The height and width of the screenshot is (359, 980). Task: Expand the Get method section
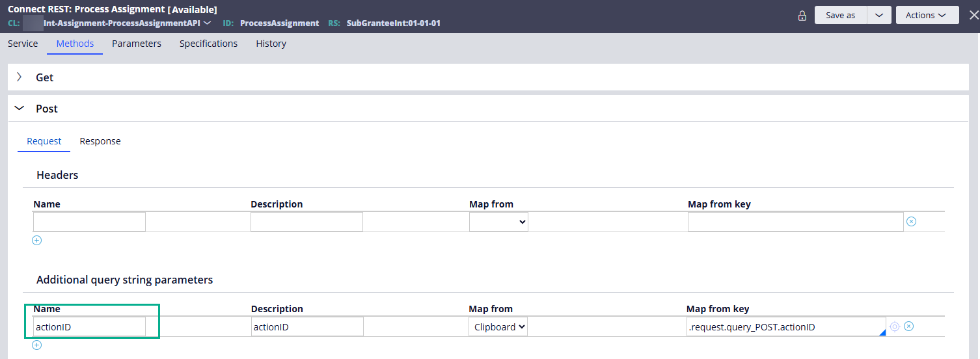19,77
